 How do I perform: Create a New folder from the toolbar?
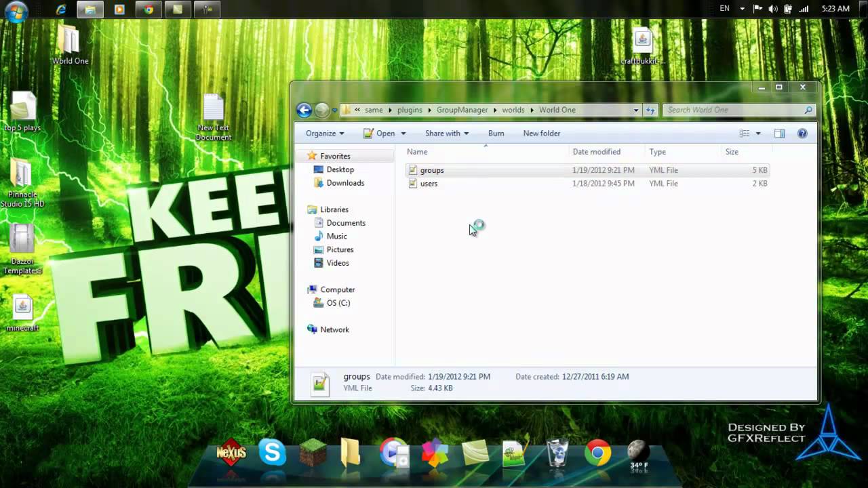541,134
